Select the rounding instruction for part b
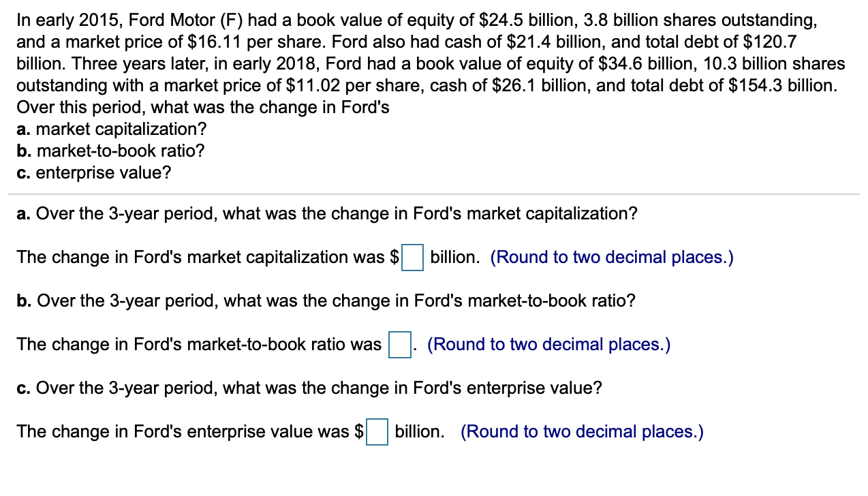Screen dimensions: 868x496 pyautogui.click(x=548, y=344)
